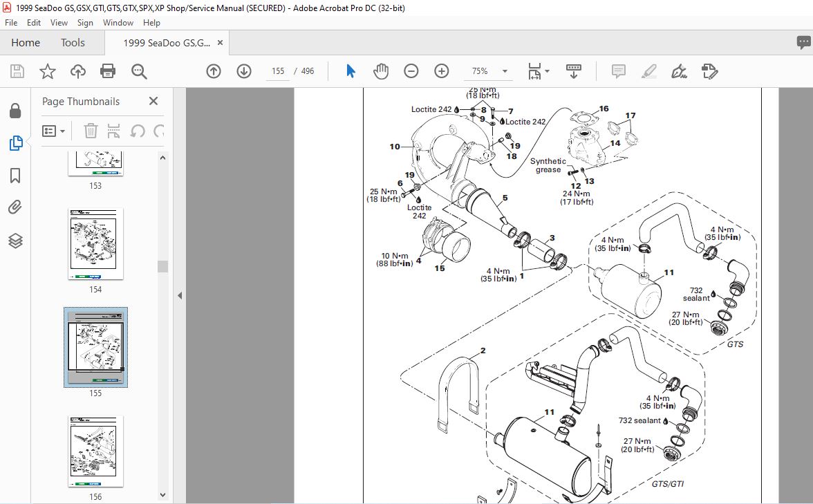Open the Bookmarks sidebar panel
Viewport: 813px width, 504px height.
15,176
